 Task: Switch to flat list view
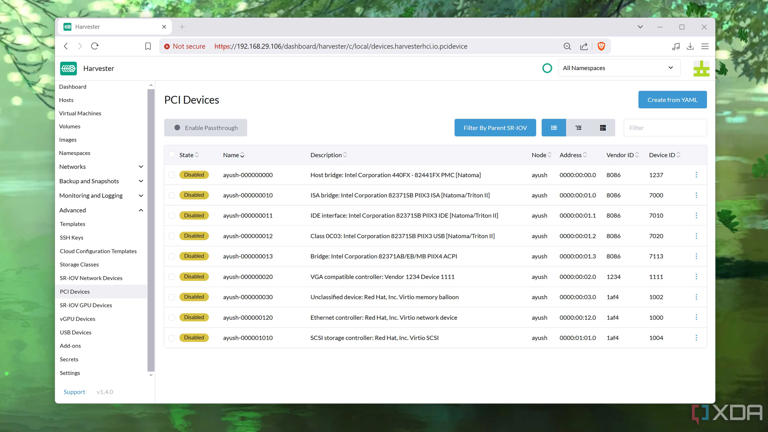pos(554,128)
